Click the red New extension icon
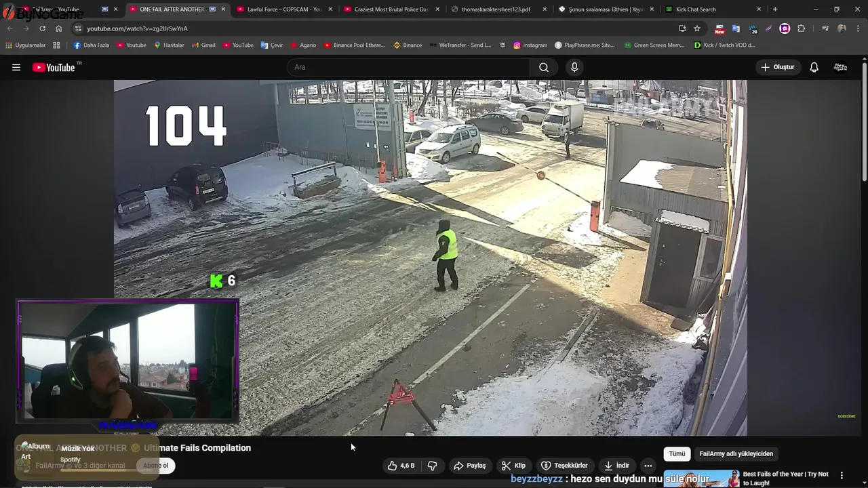The height and width of the screenshot is (488, 868). pos(719,28)
